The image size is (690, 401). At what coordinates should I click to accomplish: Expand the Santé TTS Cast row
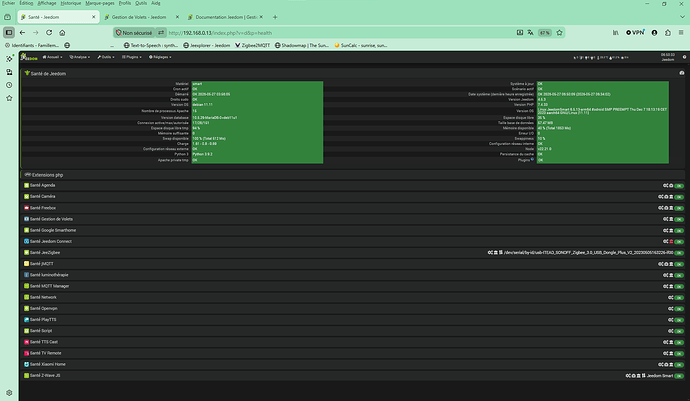[x=352, y=342]
